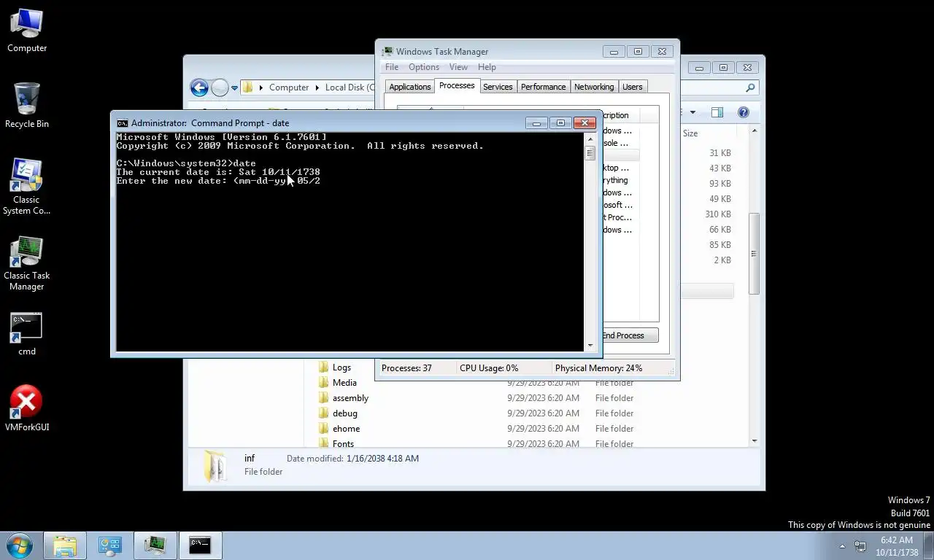The height and width of the screenshot is (560, 934).
Task: Click Explorer scrollbar down arrow
Action: tap(754, 440)
